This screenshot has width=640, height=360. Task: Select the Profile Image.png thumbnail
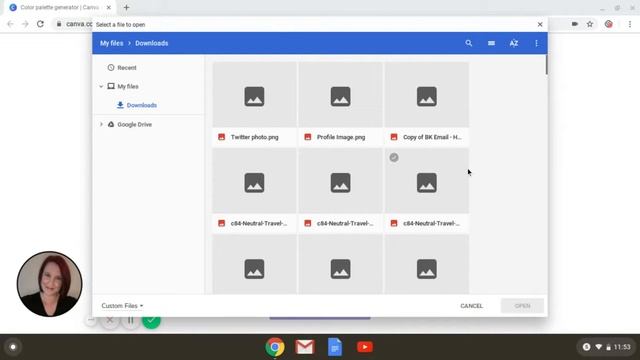(x=340, y=95)
